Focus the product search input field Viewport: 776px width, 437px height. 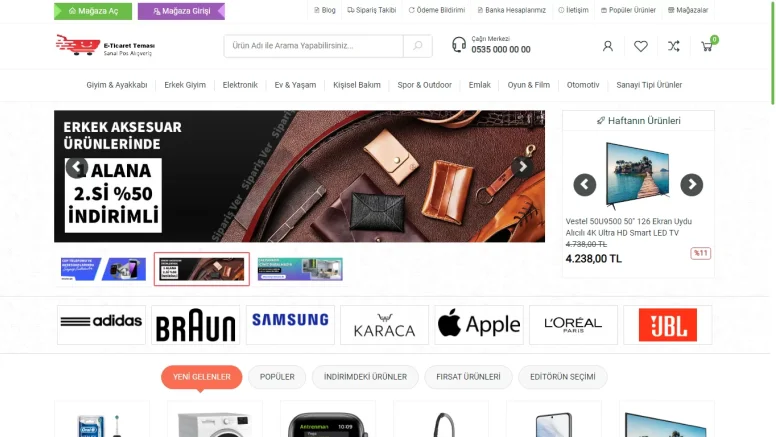click(313, 46)
